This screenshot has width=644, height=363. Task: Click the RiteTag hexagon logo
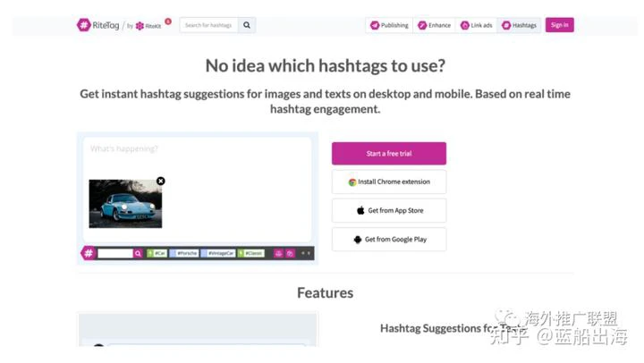click(x=84, y=25)
